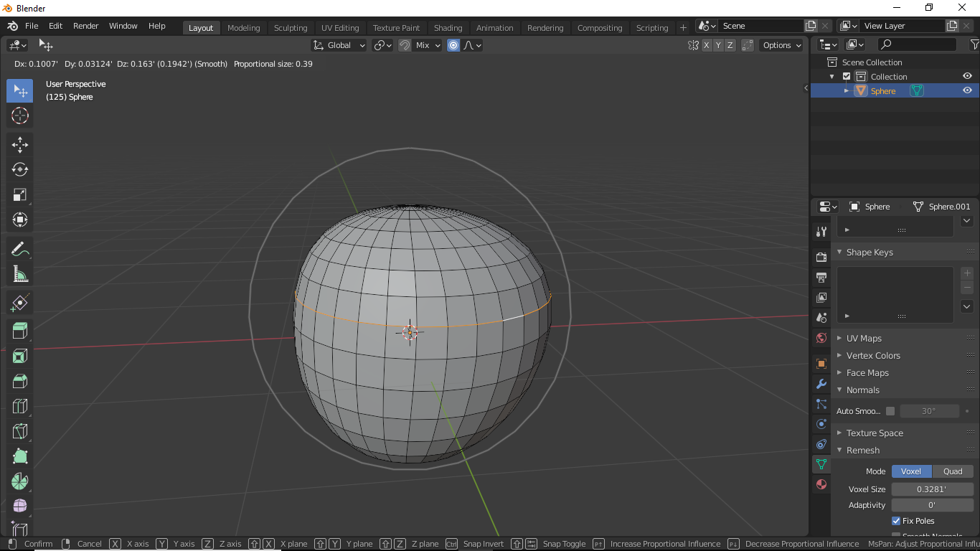Open the Render menu
Image resolution: width=980 pixels, height=551 pixels.
coord(86,26)
